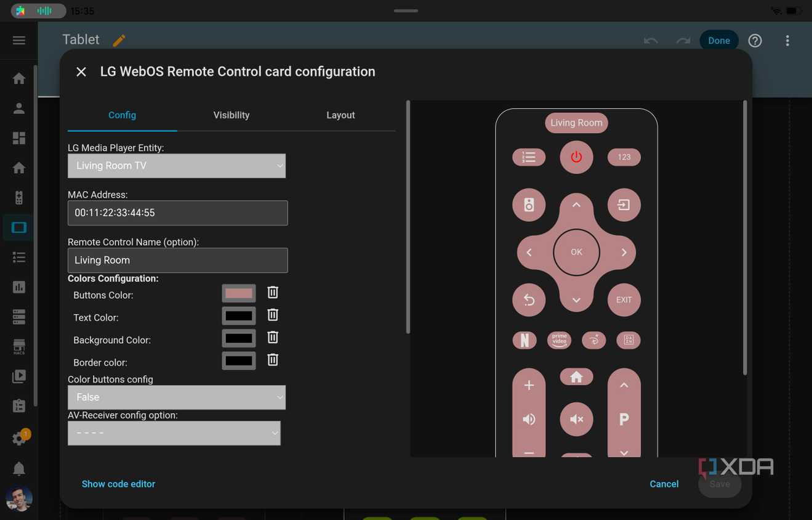Launch DAZN from the remote preview
812x520 pixels.
(x=629, y=340)
